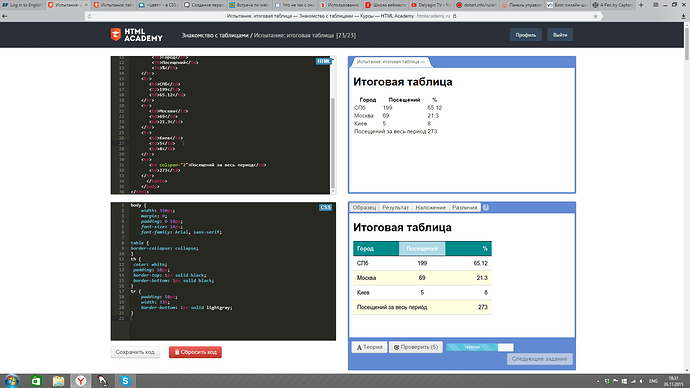This screenshot has width=690, height=388.
Task: Open the green Store app in taskbar
Action: pos(36,381)
